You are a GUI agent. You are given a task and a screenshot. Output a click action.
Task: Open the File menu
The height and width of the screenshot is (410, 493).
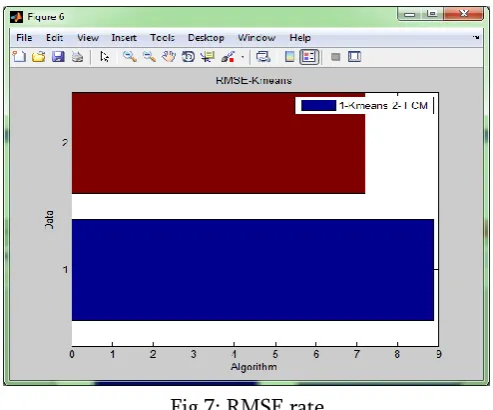click(24, 38)
